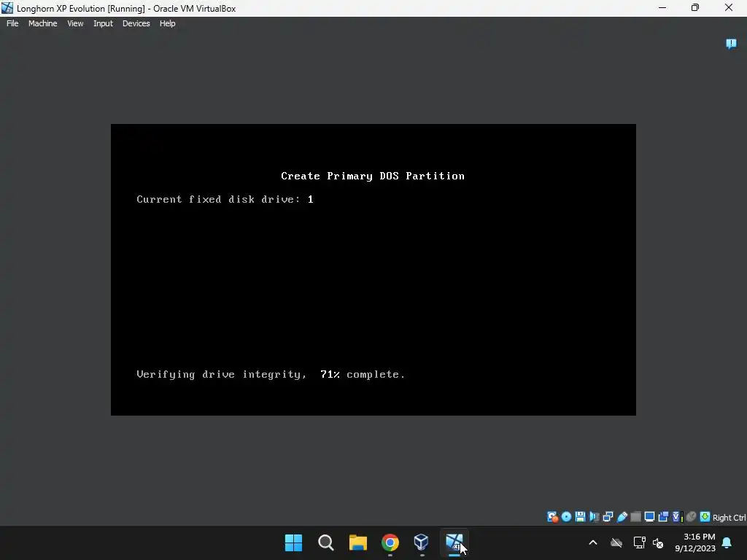Image resolution: width=747 pixels, height=560 pixels.
Task: Open File Explorer from taskbar
Action: [x=357, y=542]
